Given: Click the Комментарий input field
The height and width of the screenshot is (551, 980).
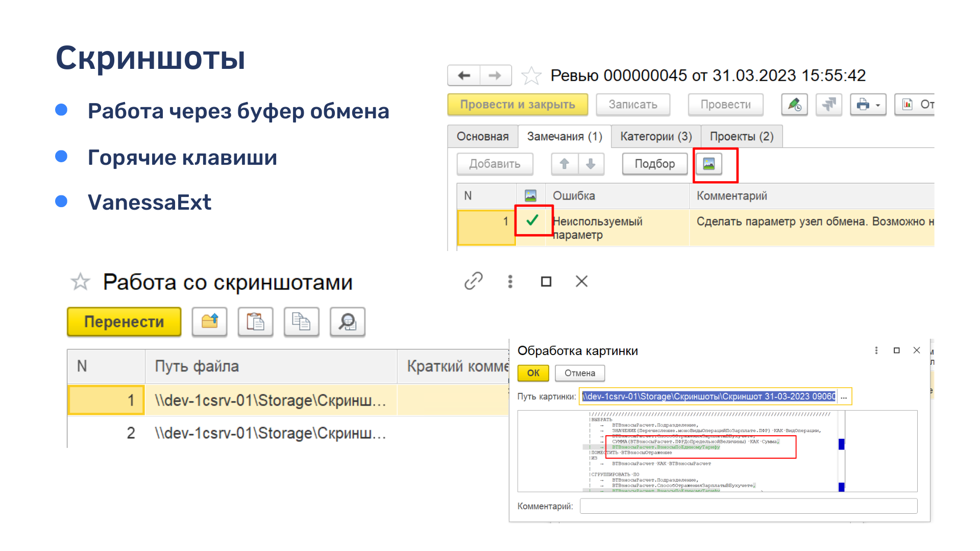Looking at the screenshot, I should [x=748, y=506].
